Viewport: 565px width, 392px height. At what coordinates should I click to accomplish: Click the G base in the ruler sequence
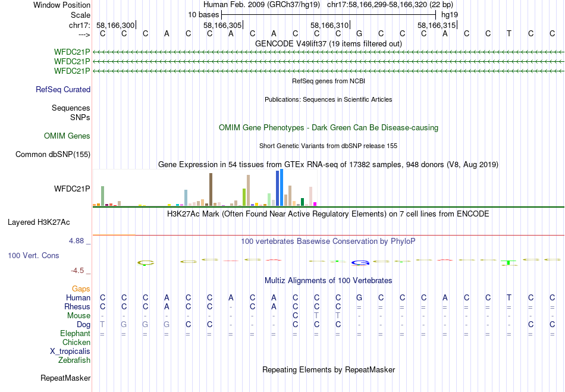point(359,33)
